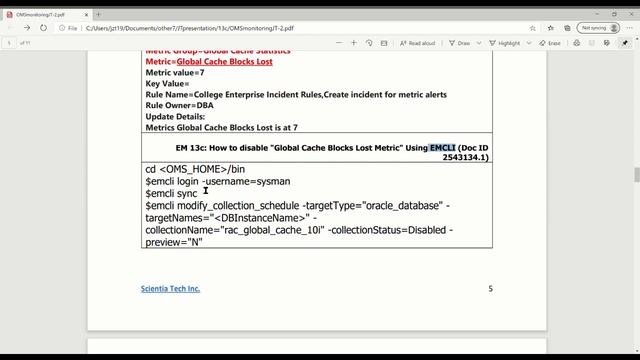Click the vertical scrollbar thumb

[637, 175]
